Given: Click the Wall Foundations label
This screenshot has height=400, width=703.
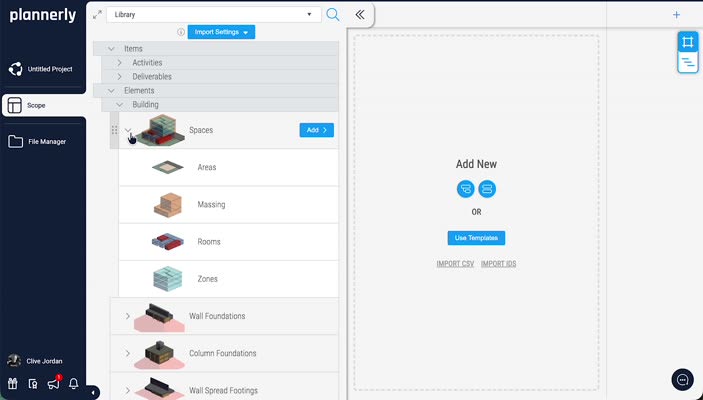Looking at the screenshot, I should click(x=217, y=316).
